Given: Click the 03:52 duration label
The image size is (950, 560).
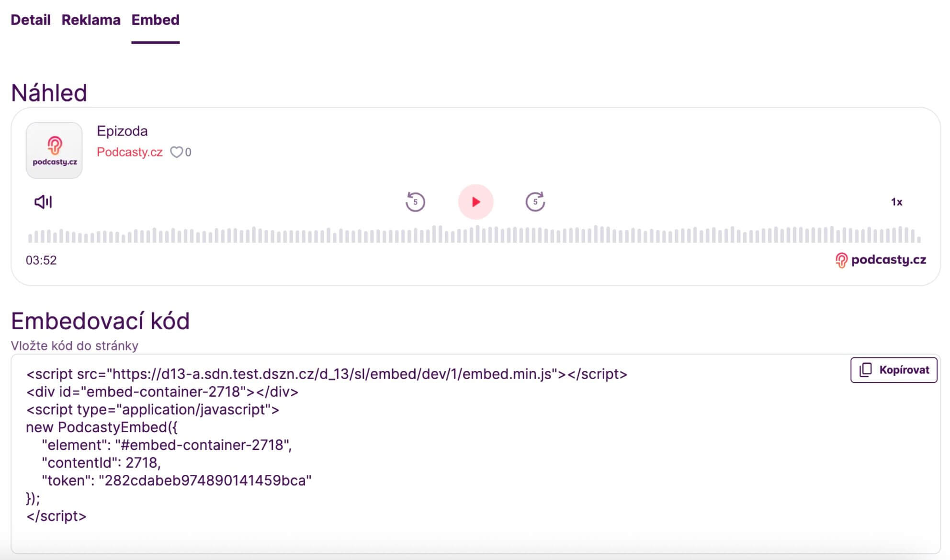Looking at the screenshot, I should click(x=41, y=260).
